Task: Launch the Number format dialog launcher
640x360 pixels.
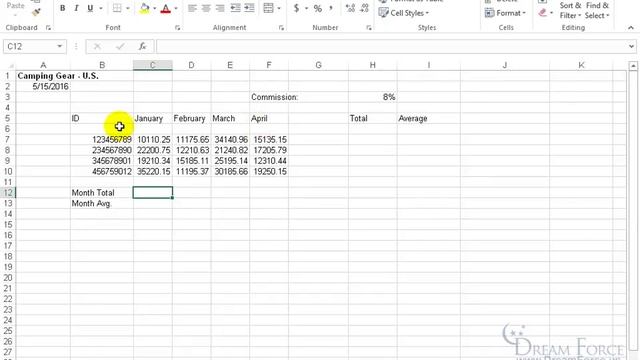Action: [x=369, y=28]
